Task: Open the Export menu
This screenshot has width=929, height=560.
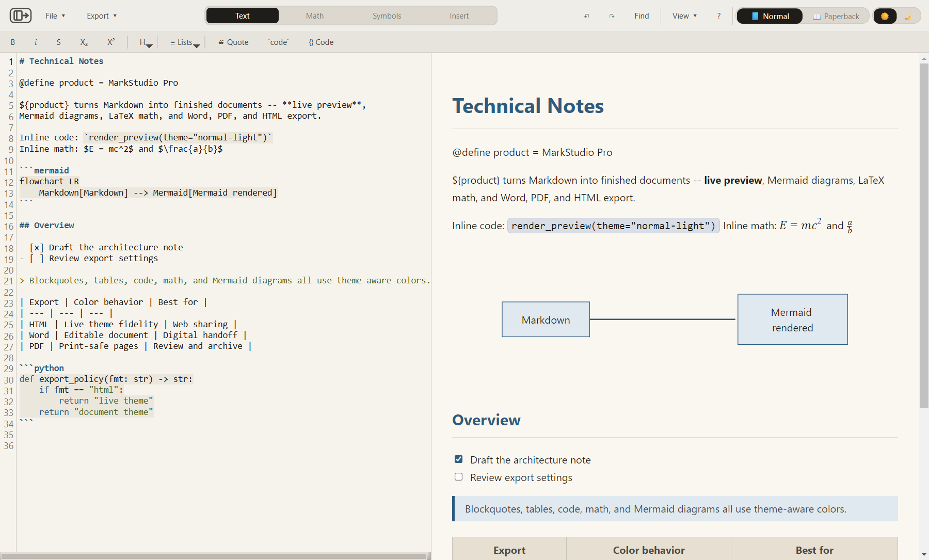Action: (102, 16)
